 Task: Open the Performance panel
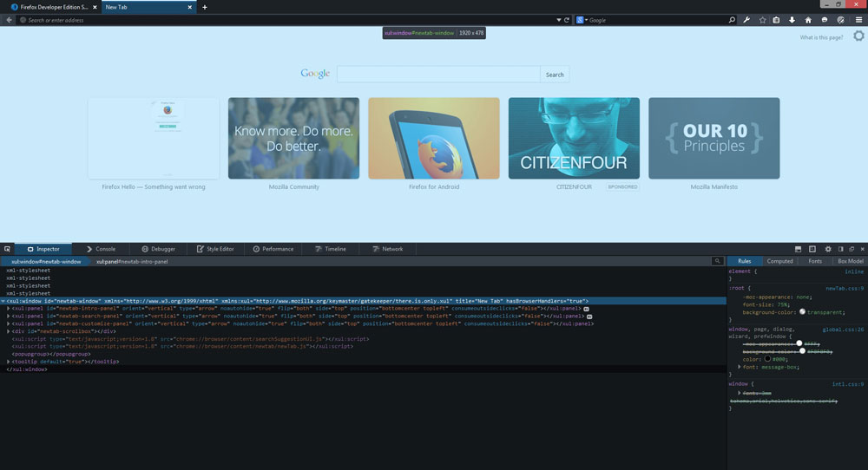point(273,249)
